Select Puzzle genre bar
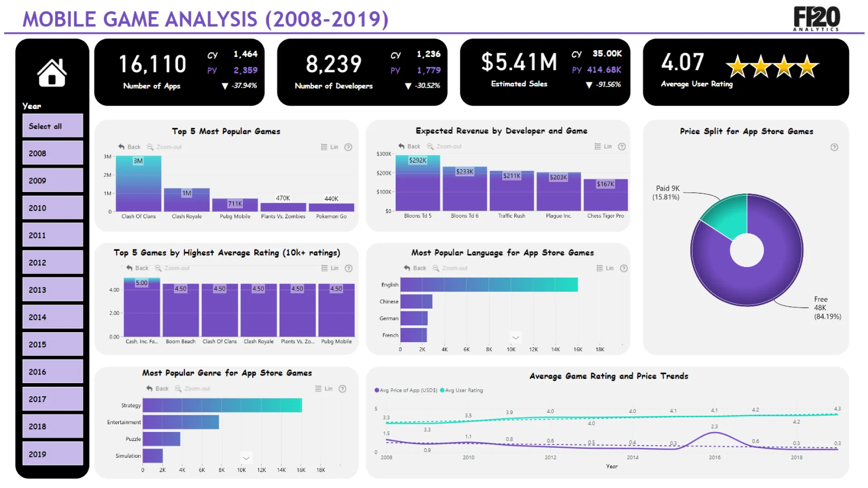This screenshot has height=488, width=868. (161, 439)
